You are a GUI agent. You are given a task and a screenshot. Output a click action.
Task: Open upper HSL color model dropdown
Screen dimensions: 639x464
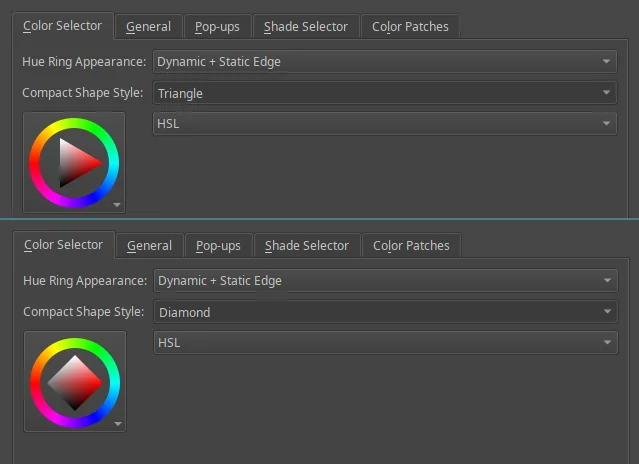click(x=385, y=123)
